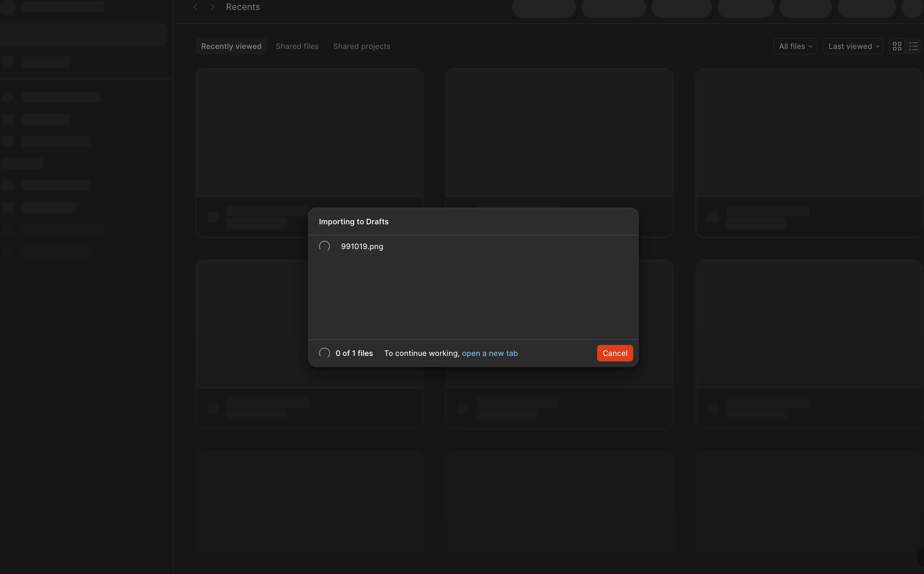924x574 pixels.
Task: Open the top-middle file card placeholder
Action: (x=559, y=133)
